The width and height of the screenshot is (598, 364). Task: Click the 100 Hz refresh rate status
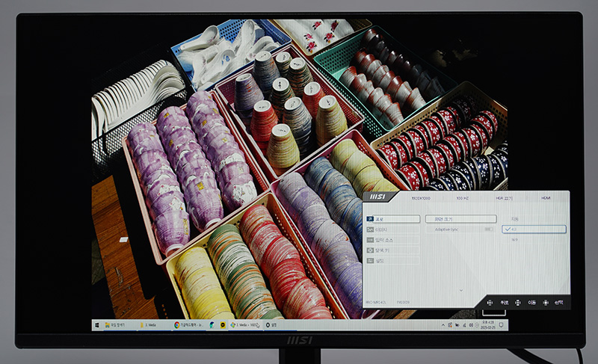[x=462, y=198]
